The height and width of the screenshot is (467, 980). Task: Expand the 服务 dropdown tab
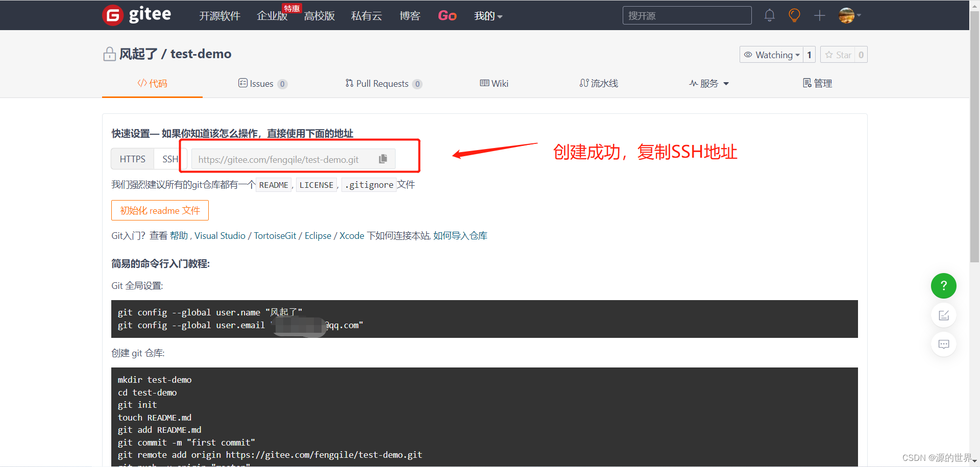709,83
